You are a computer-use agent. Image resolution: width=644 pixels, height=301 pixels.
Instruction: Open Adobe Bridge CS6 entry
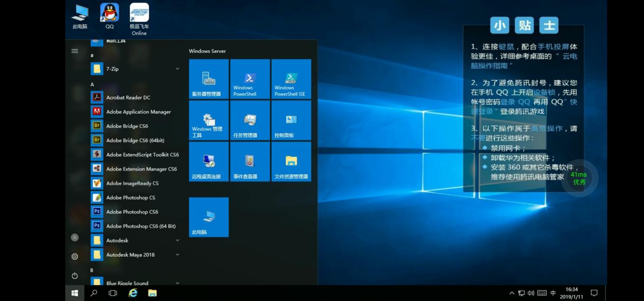click(x=135, y=126)
